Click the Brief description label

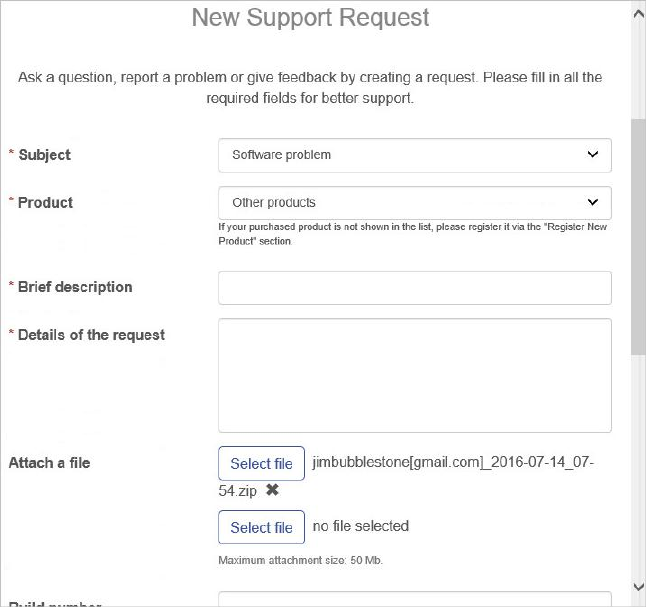tap(75, 287)
